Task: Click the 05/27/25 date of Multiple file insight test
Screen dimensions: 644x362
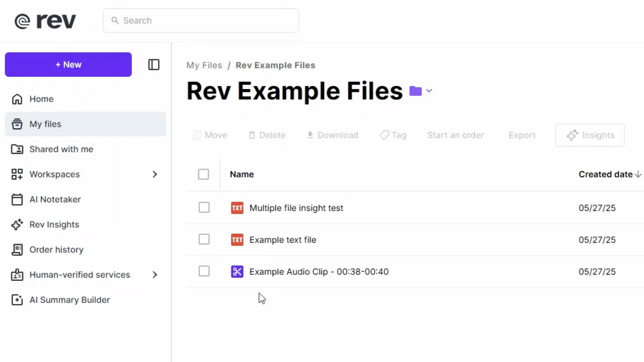Action: click(x=597, y=208)
